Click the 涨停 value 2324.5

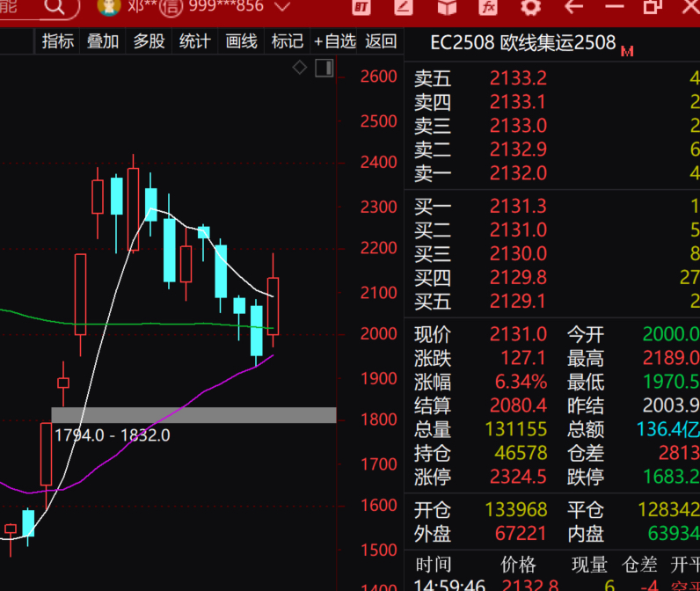pyautogui.click(x=518, y=477)
